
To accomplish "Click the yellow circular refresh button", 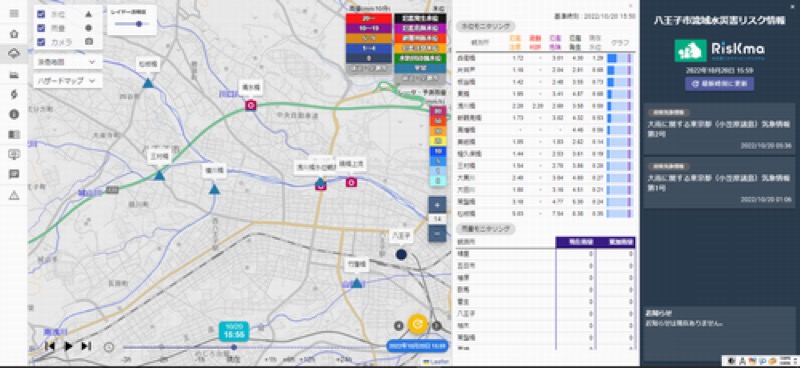I will coord(418,324).
